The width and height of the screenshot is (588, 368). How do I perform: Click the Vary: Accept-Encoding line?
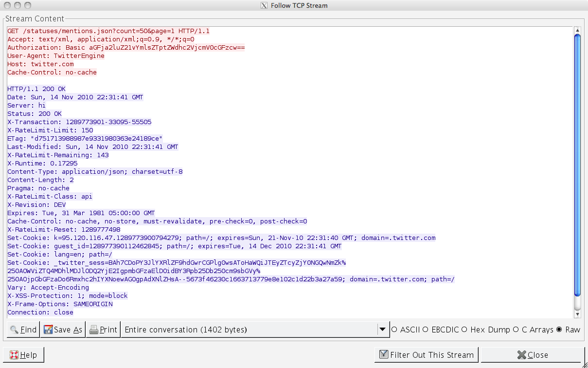48,288
